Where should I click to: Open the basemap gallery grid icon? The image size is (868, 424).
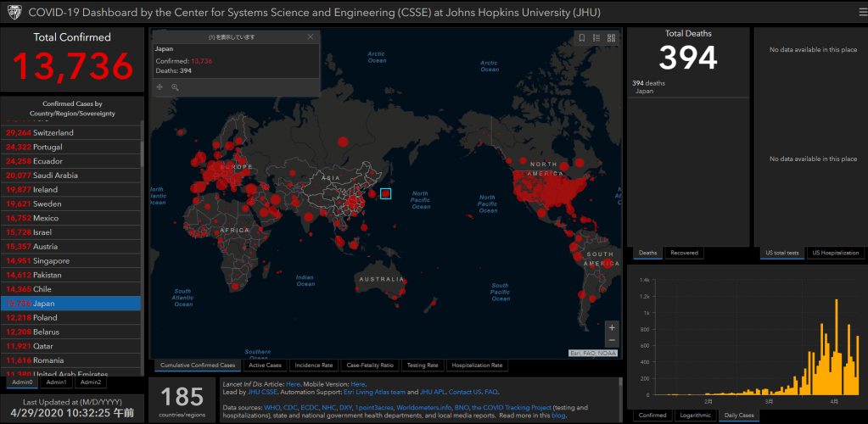[611, 37]
